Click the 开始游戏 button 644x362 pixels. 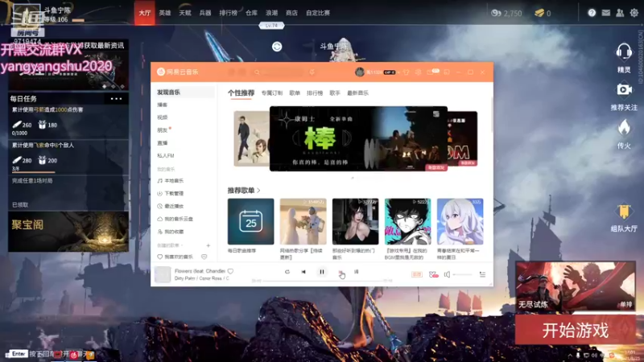[x=575, y=330]
